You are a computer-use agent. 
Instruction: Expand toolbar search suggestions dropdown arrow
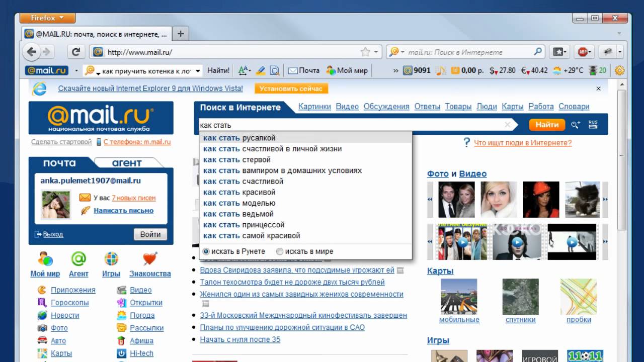pyautogui.click(x=198, y=71)
